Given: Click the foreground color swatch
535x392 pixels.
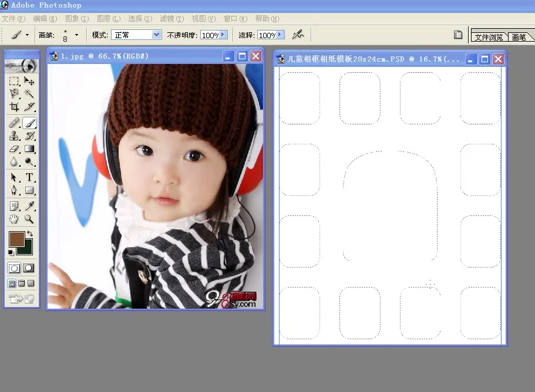Looking at the screenshot, I should pos(16,239).
